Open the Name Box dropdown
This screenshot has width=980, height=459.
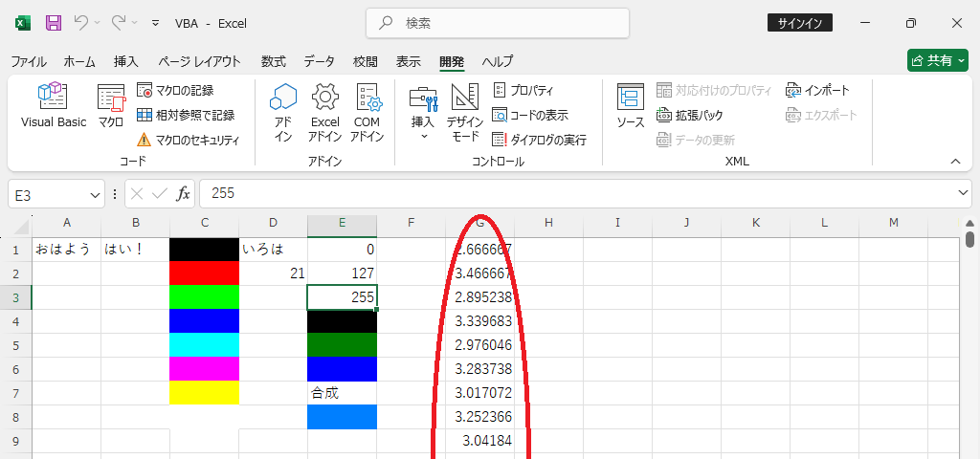pos(96,195)
